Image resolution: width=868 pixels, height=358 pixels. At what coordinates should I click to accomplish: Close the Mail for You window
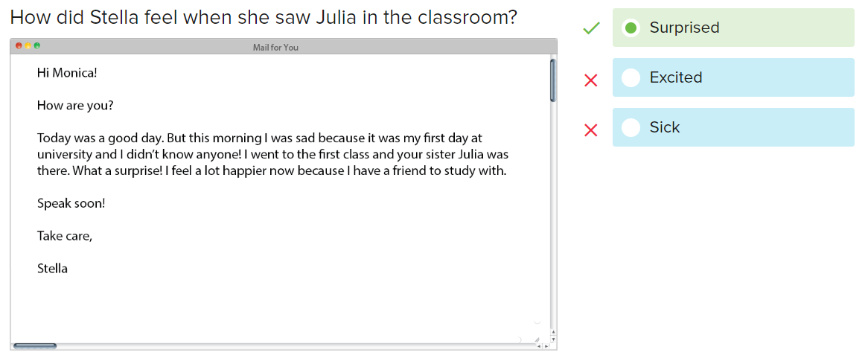(x=19, y=46)
